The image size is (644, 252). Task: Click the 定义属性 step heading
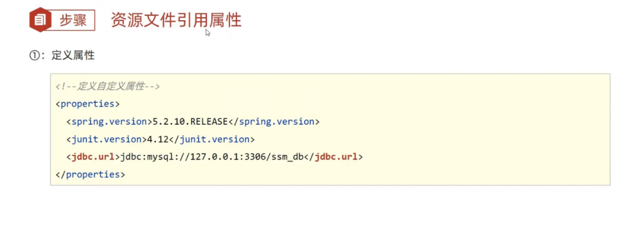pos(74,55)
